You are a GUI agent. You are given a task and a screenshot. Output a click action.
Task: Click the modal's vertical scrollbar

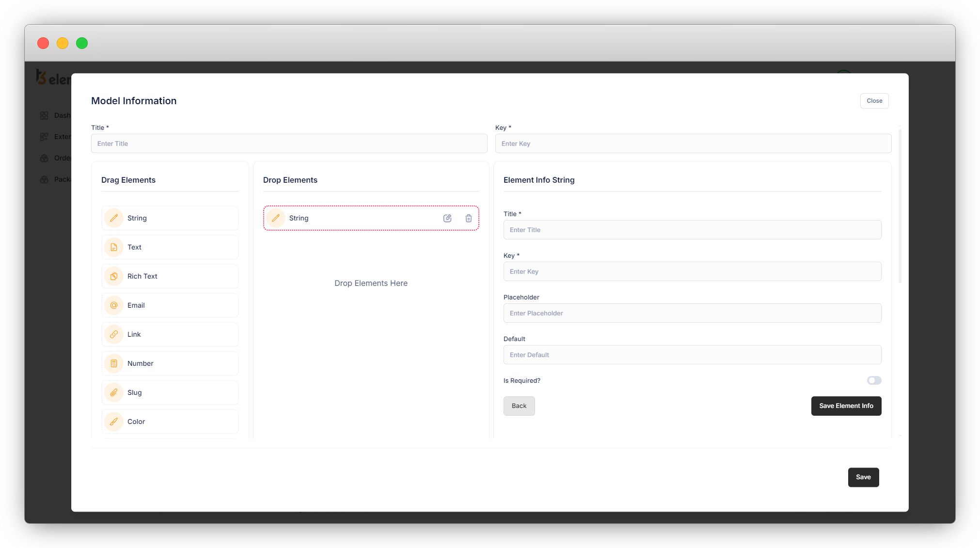tap(900, 206)
